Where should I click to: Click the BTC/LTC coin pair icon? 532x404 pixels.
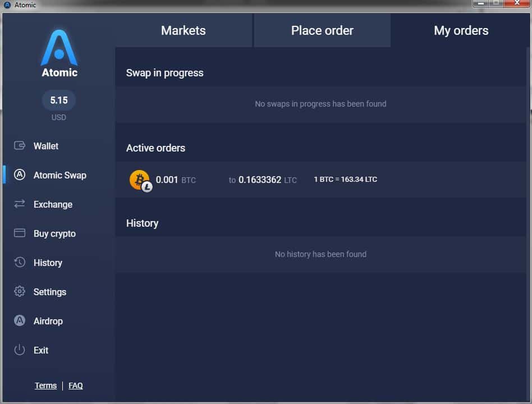(140, 181)
